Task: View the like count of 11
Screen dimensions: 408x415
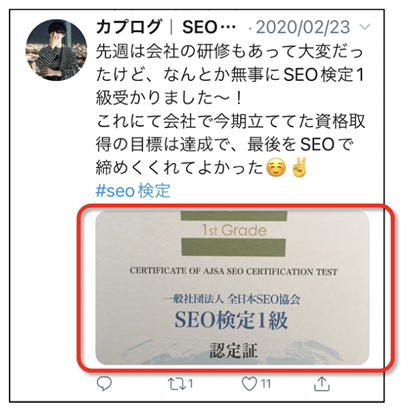Action: click(265, 384)
